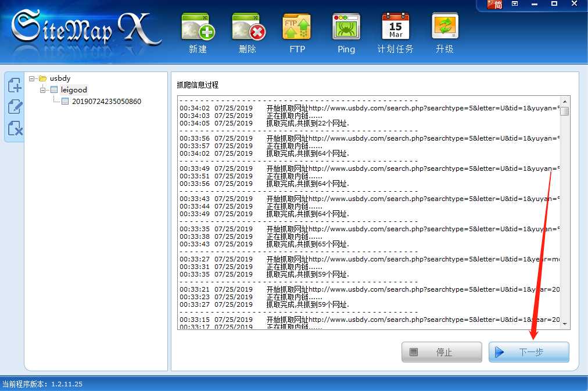Click the 下一步 (Next) button
The width and height of the screenshot is (588, 391).
pos(529,352)
